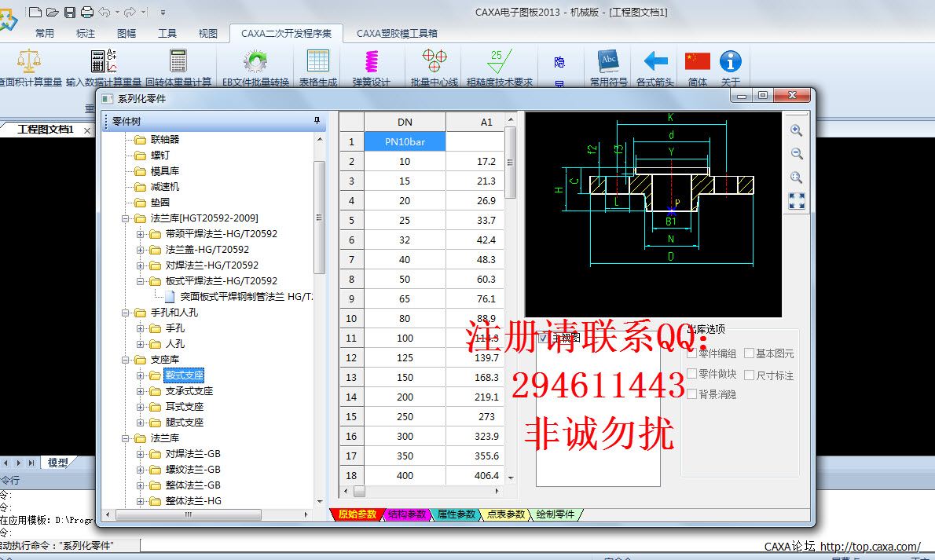The height and width of the screenshot is (560, 935).
Task: Open CAXA塑胶模工具箱 ribbon tab
Action: click(397, 34)
